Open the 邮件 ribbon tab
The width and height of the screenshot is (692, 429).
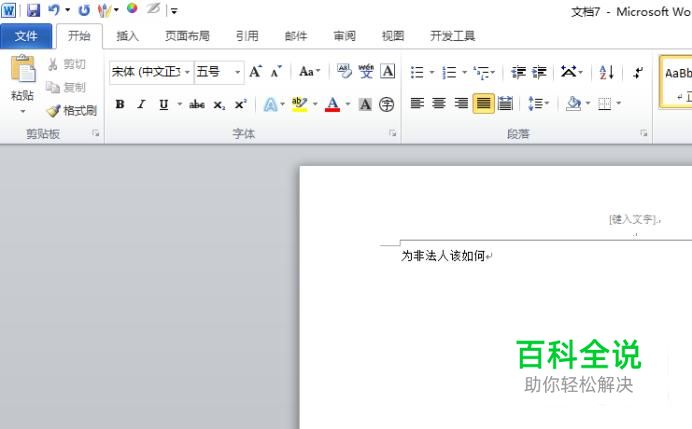pos(296,36)
